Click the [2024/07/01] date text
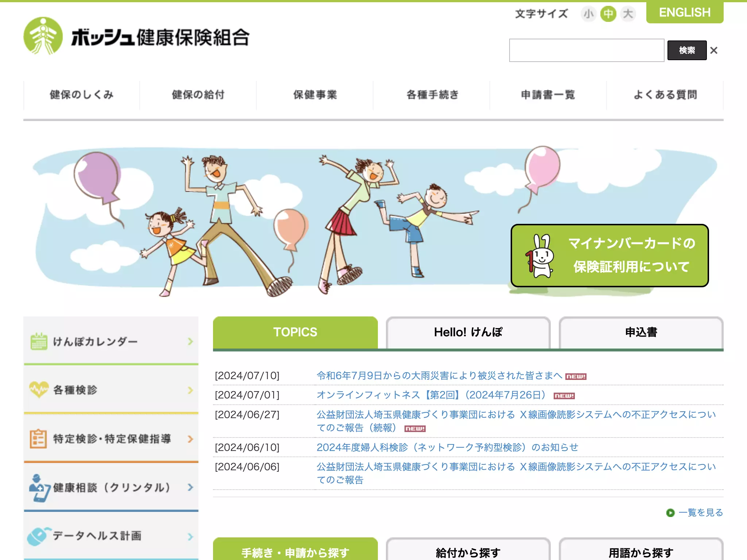The image size is (747, 560). [x=247, y=395]
